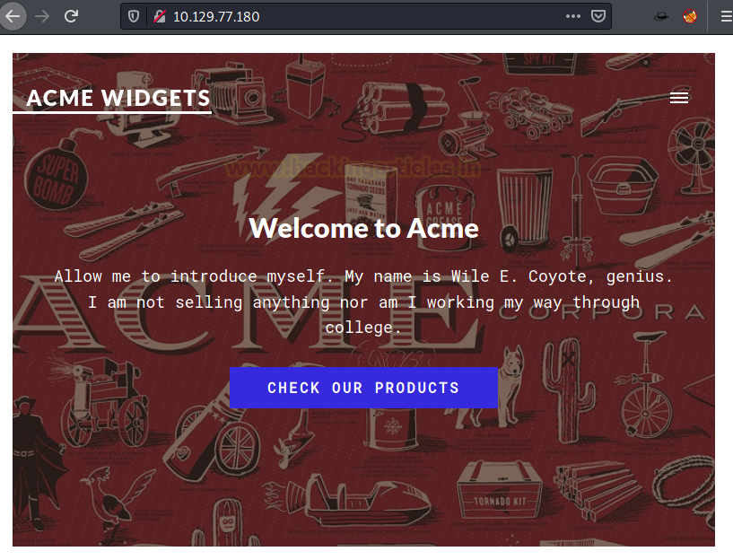The height and width of the screenshot is (560, 733).
Task: Open the Firefox hamburger application menu
Action: 726,17
